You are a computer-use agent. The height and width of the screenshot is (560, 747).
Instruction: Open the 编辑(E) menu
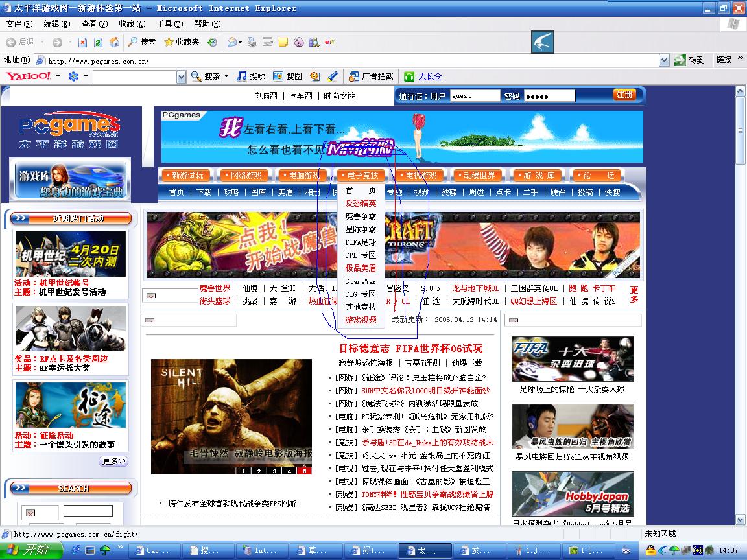click(56, 23)
